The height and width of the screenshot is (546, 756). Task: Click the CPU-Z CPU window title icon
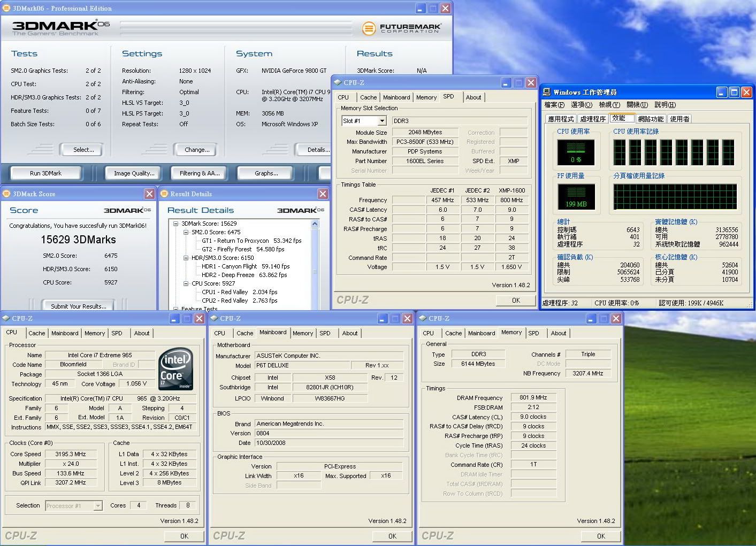6,318
